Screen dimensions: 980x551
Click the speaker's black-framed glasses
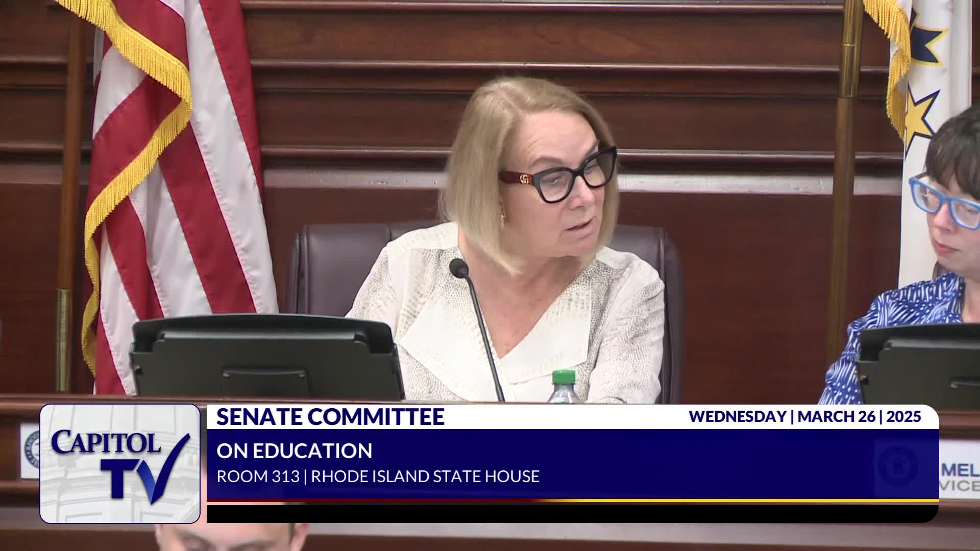coord(561,176)
